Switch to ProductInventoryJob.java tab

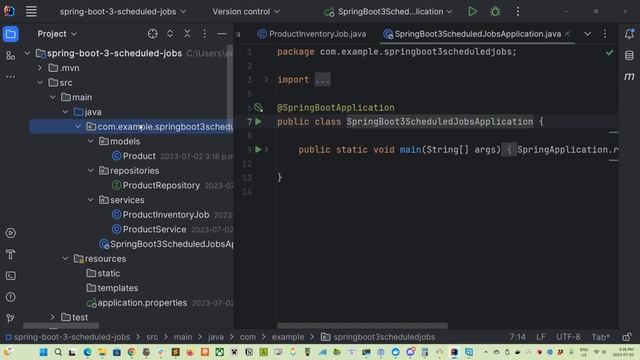coord(312,34)
